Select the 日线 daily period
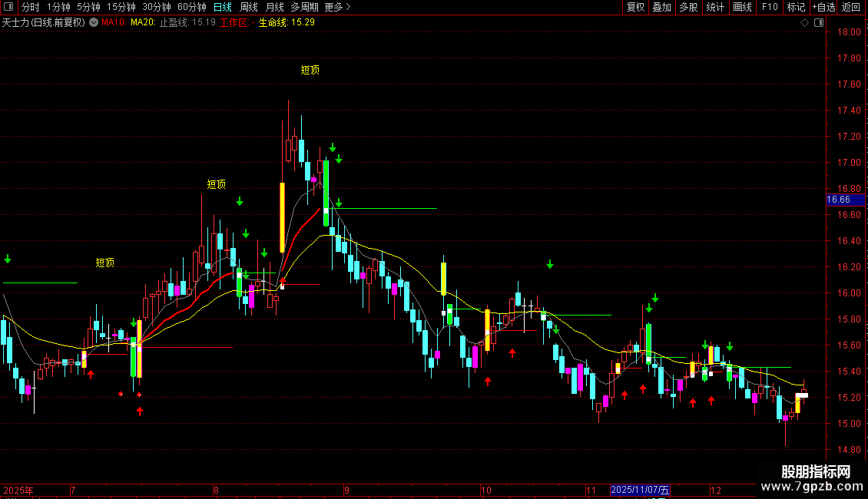The image size is (868, 499). (223, 7)
